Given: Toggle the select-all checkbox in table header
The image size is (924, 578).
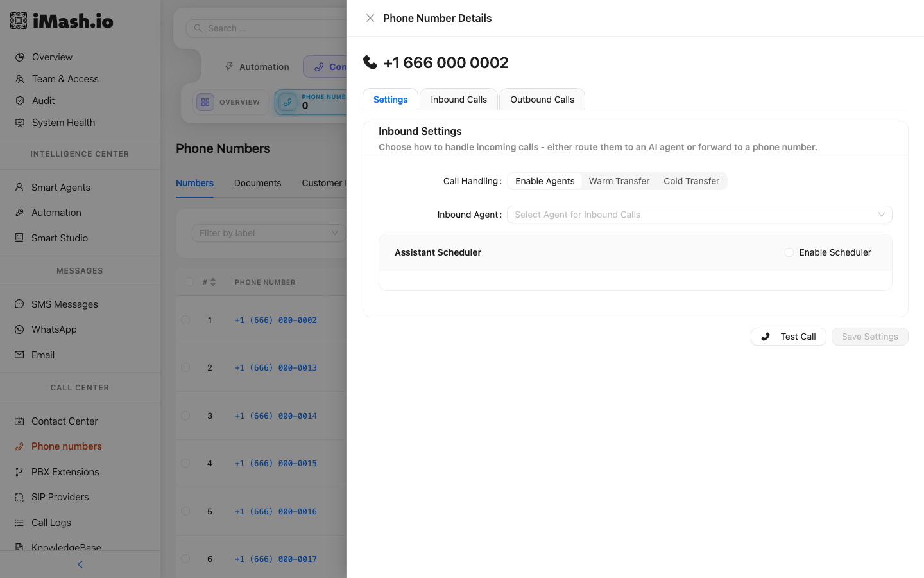Looking at the screenshot, I should click(189, 282).
